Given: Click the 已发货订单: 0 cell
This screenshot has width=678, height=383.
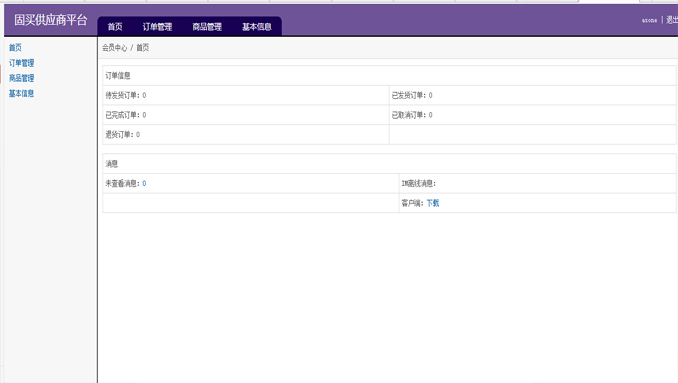Looking at the screenshot, I should 533,95.
